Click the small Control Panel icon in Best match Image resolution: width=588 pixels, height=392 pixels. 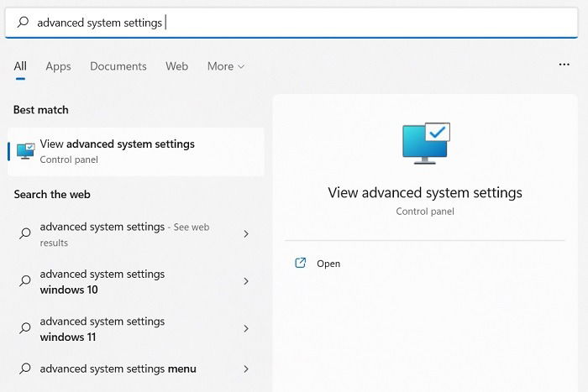coord(25,151)
